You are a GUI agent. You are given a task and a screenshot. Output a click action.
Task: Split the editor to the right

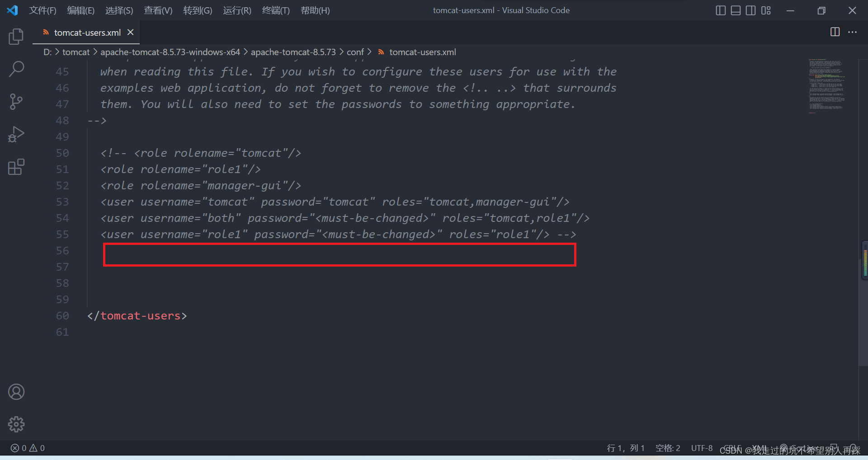click(x=835, y=32)
